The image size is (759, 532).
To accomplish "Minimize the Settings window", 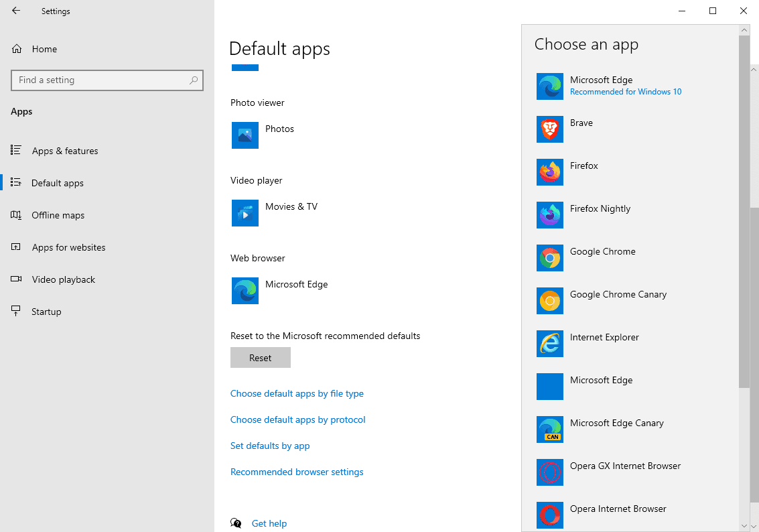I will (x=682, y=11).
